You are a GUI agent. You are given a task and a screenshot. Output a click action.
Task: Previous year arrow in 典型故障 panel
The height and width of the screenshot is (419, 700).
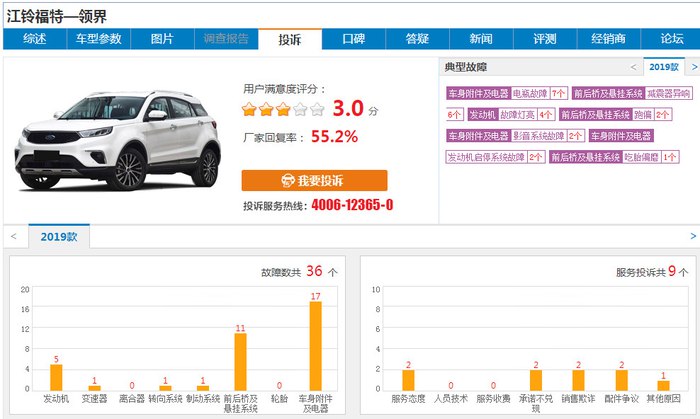coord(633,67)
